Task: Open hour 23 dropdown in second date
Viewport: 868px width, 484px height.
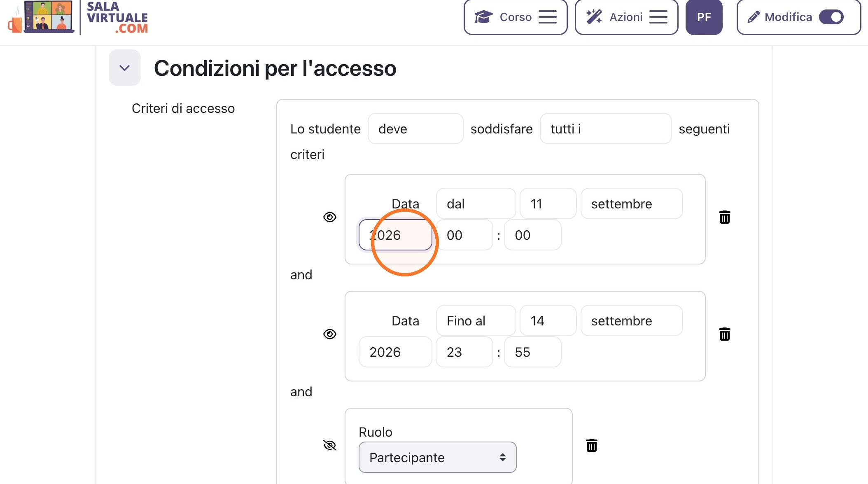Action: 464,352
